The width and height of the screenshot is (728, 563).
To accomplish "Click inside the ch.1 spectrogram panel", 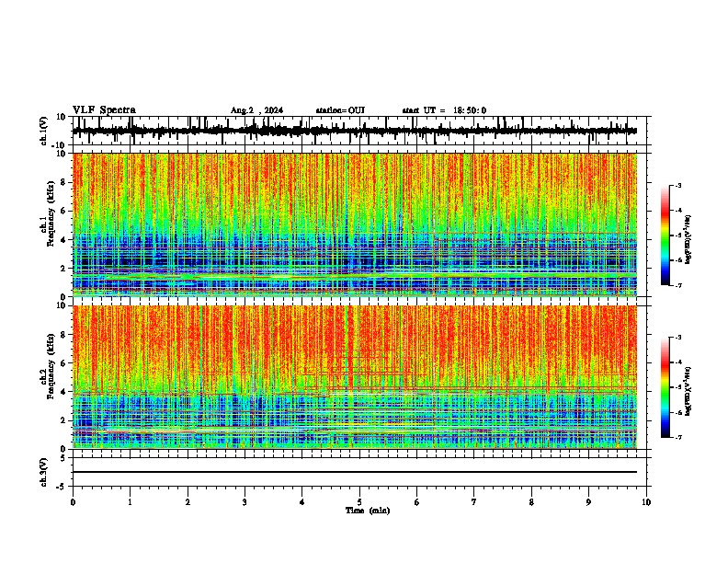I will coord(355,224).
